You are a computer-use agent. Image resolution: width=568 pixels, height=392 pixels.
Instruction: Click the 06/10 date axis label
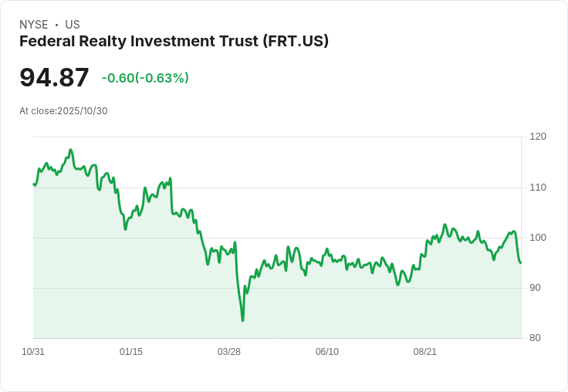click(x=327, y=352)
